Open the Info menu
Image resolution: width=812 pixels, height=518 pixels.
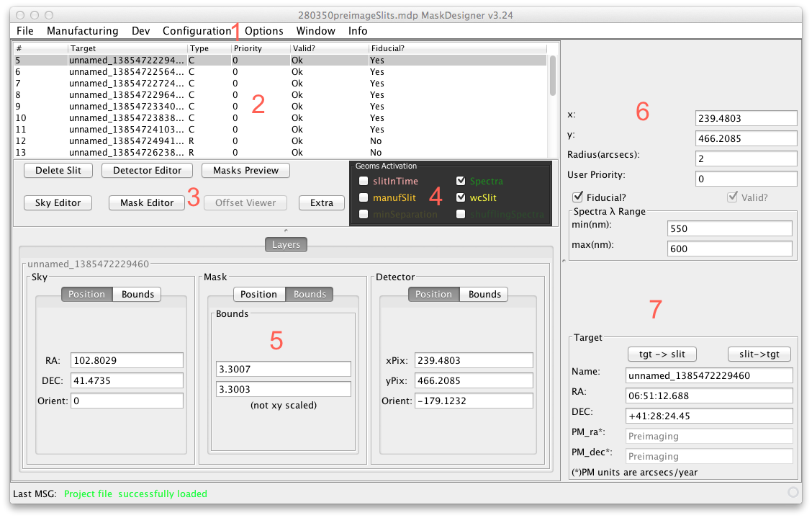pyautogui.click(x=358, y=31)
